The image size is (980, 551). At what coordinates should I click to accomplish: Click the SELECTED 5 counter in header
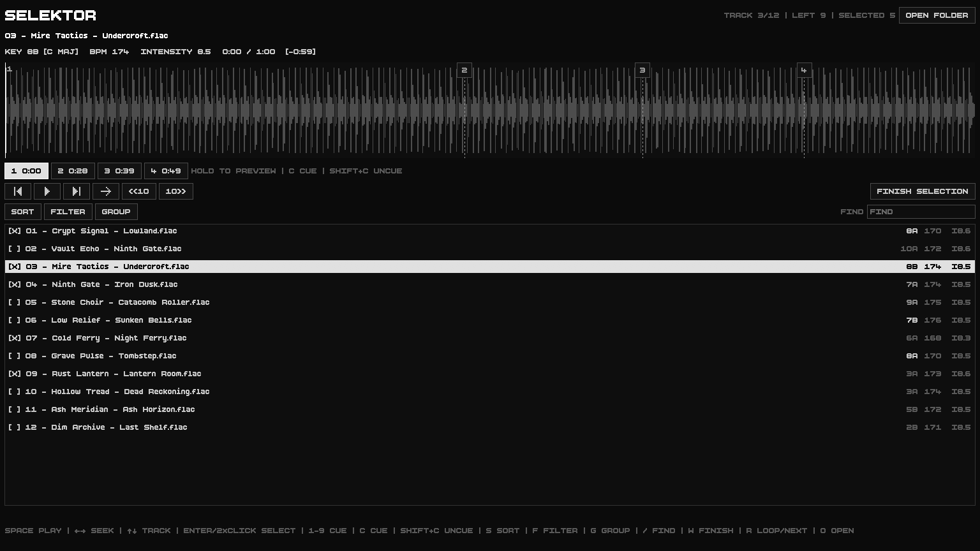tap(867, 15)
